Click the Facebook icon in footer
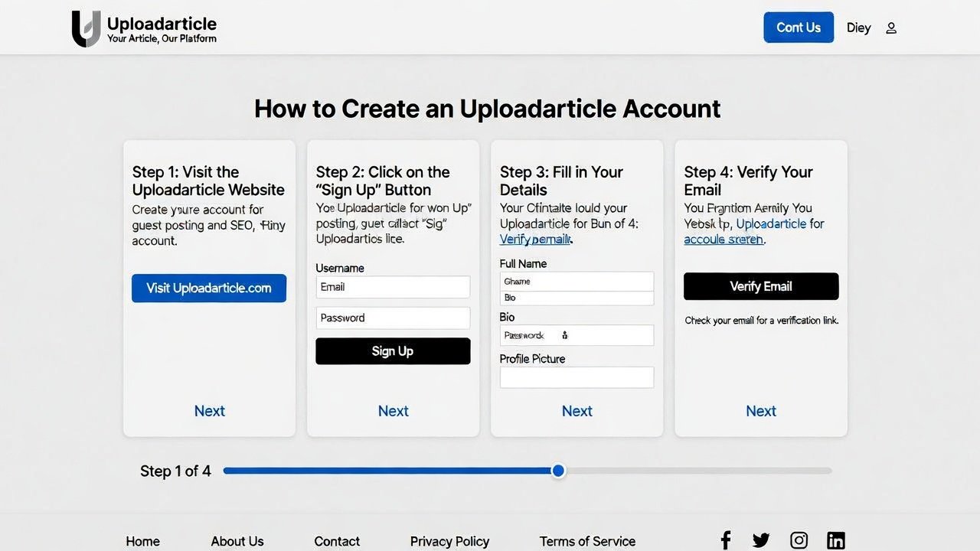This screenshot has height=551, width=980. [725, 540]
